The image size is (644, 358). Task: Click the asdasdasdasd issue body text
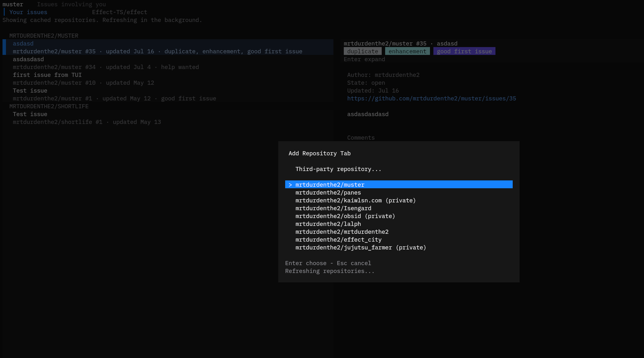coord(368,114)
